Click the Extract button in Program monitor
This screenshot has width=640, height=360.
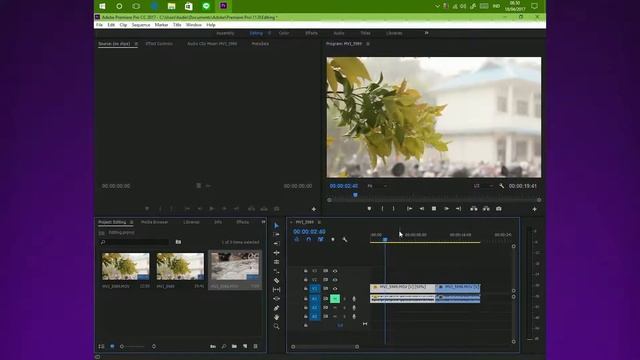coord(486,209)
